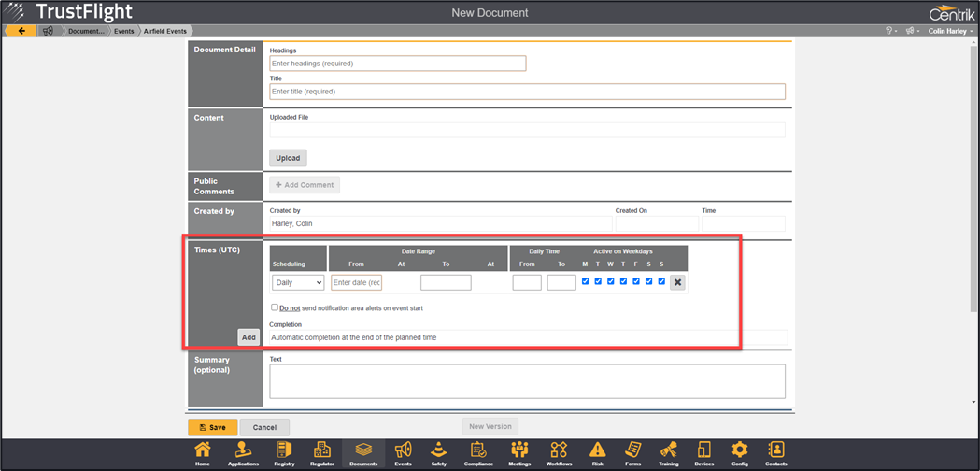The height and width of the screenshot is (471, 980).
Task: Click the Home icon in bottom bar
Action: [203, 452]
